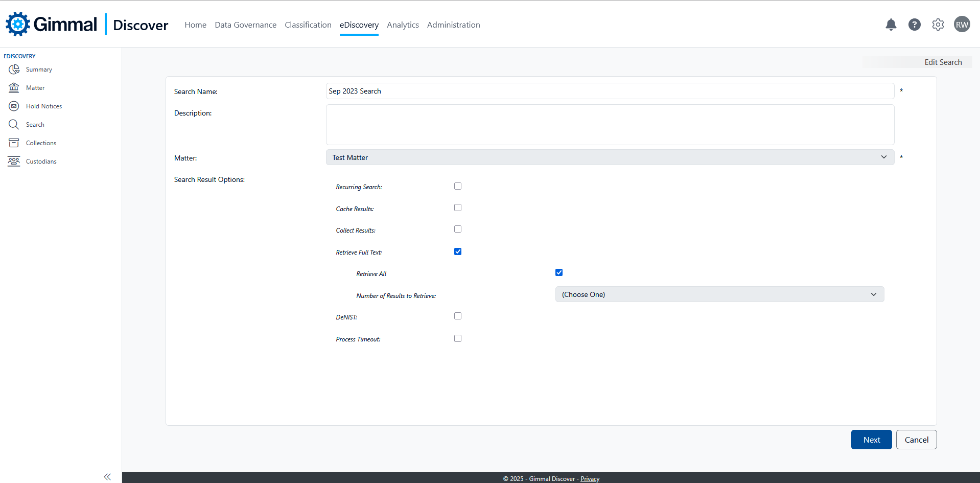Select the Matter building icon
Screen dimensions: 980x483
[14, 88]
